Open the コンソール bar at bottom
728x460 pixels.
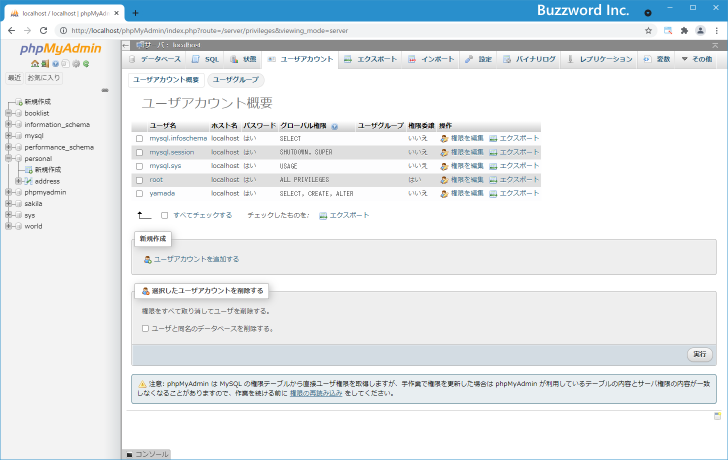point(147,454)
